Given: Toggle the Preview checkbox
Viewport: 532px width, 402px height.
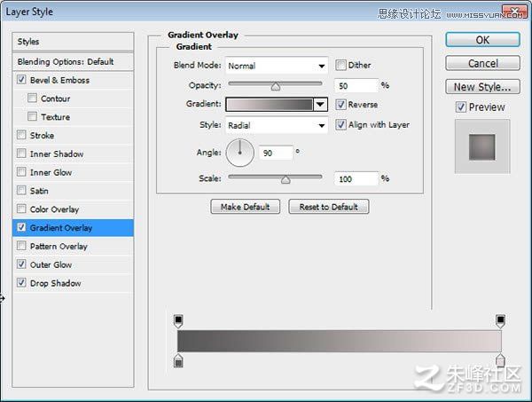Looking at the screenshot, I should (460, 107).
